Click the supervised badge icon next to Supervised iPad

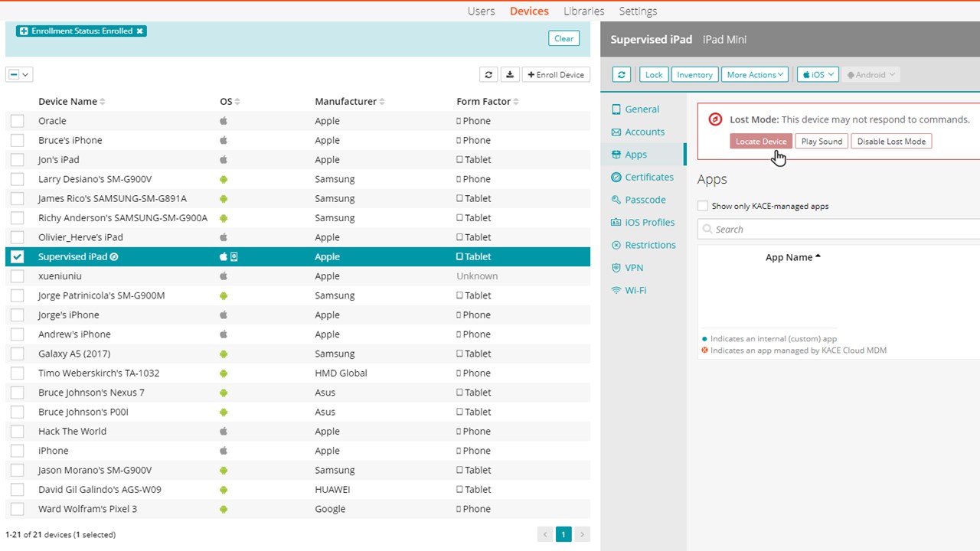point(114,257)
